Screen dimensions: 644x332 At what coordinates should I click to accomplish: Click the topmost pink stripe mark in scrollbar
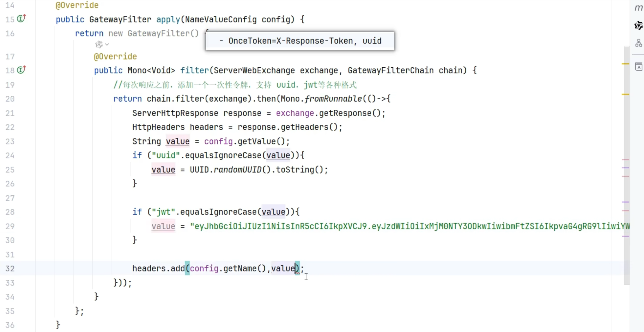pos(625,160)
